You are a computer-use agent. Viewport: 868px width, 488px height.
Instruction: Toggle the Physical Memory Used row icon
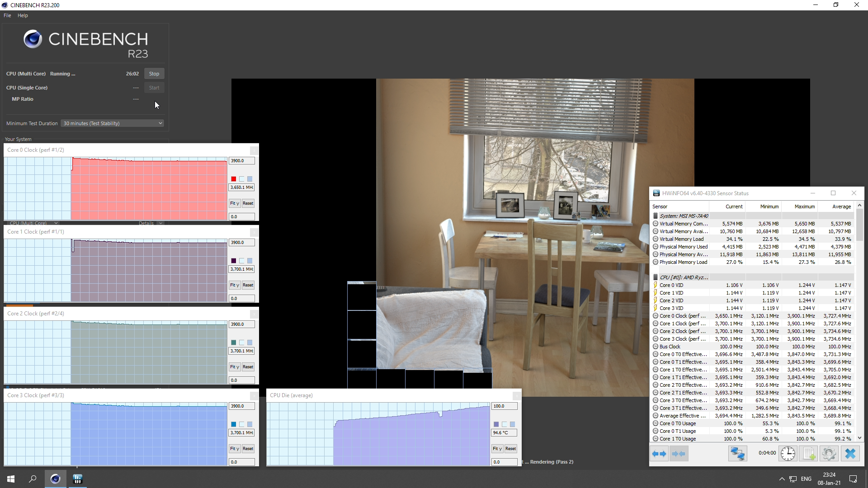tap(656, 247)
